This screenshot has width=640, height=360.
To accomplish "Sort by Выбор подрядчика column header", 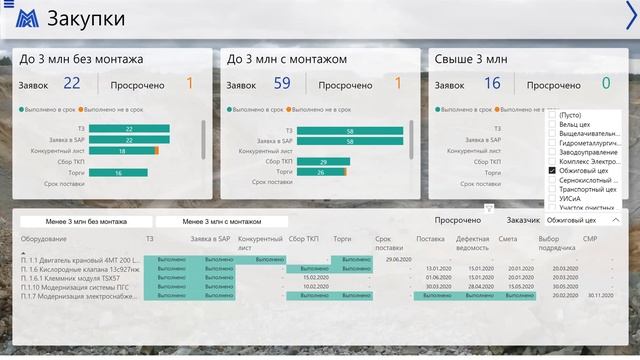I will click(x=557, y=243).
